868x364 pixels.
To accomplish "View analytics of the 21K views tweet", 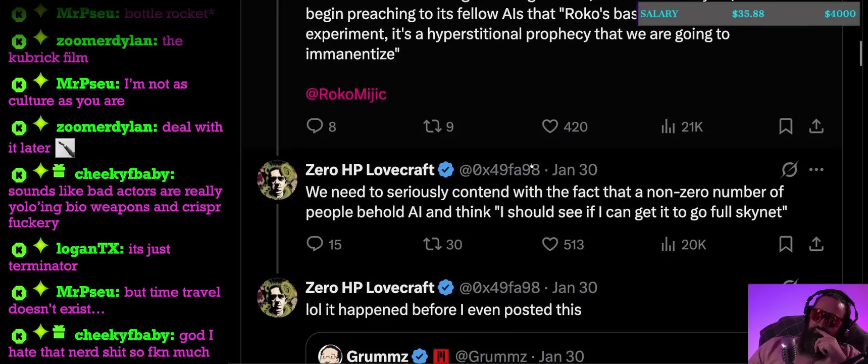I will 668,126.
